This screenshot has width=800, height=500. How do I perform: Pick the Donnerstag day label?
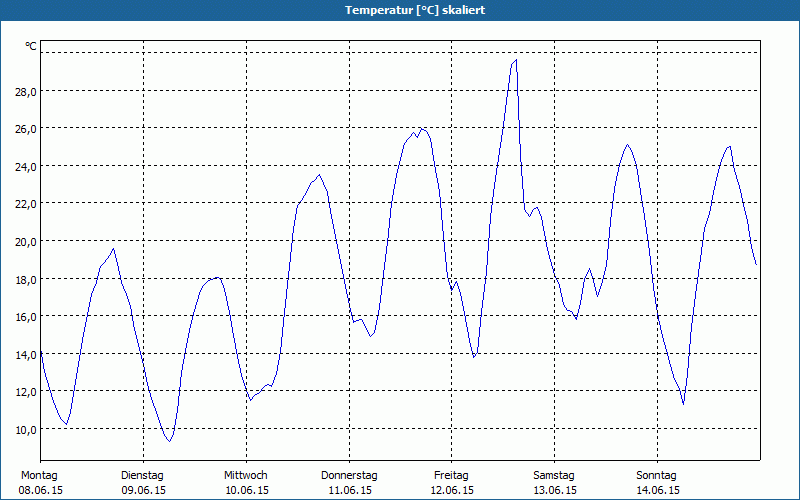(x=349, y=475)
